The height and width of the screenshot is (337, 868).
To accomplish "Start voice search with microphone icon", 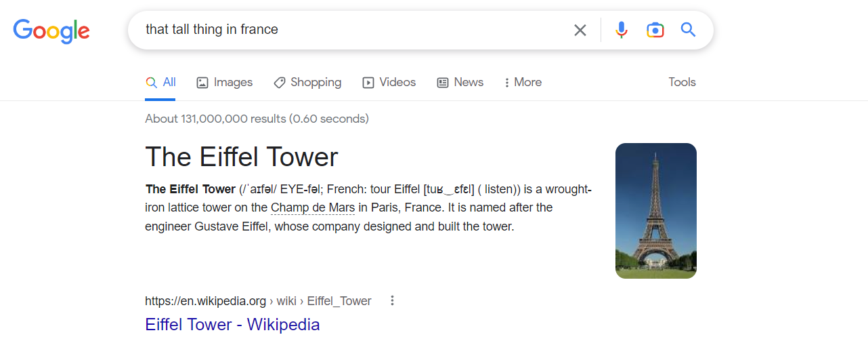I will 622,30.
